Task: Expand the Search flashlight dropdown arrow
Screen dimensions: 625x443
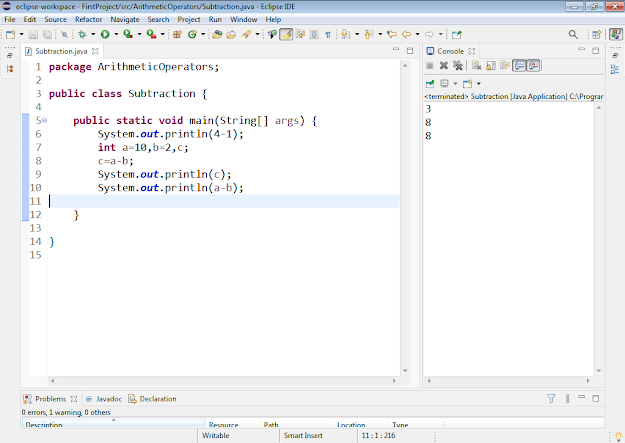Action: click(x=257, y=35)
